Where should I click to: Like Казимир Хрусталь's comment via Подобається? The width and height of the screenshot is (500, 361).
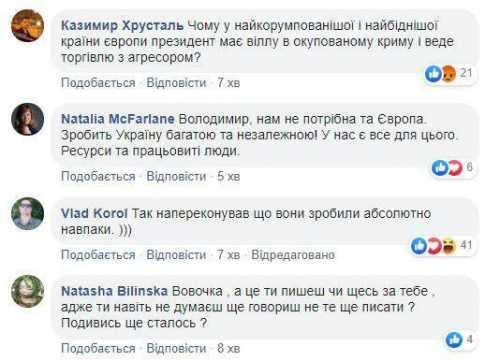(98, 83)
